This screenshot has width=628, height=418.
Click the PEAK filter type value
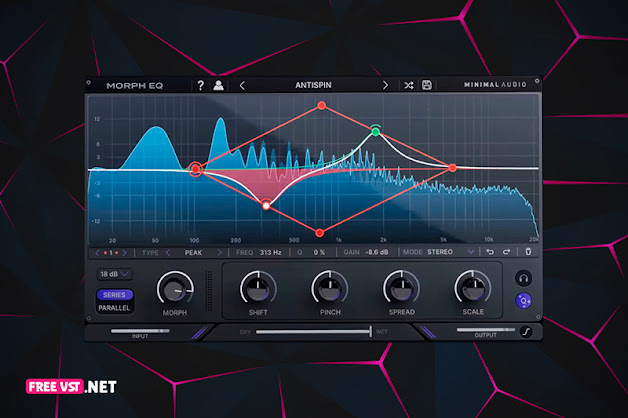[x=193, y=253]
